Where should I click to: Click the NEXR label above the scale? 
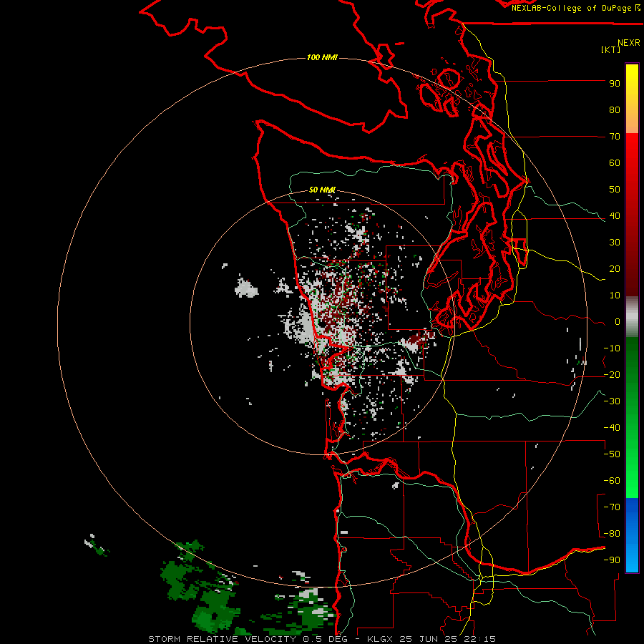(x=629, y=43)
